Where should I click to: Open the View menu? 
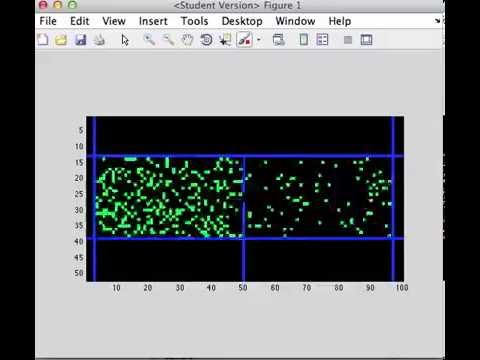114,21
